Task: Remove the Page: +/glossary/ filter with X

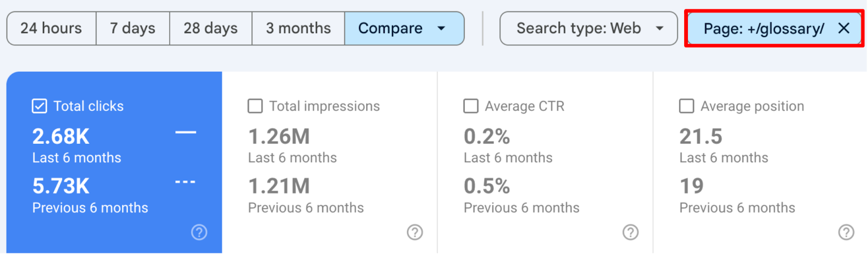Action: pos(844,28)
